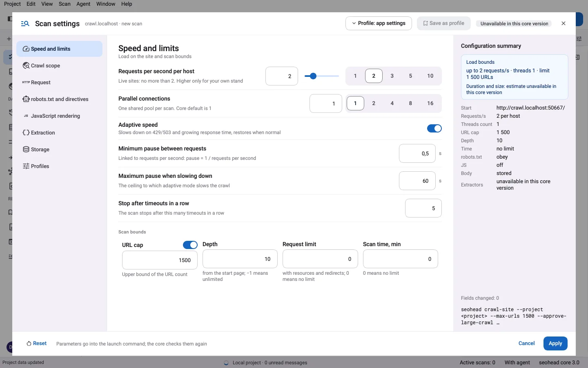Click the Maximum pause when slowing down field
The height and width of the screenshot is (368, 588).
pos(417,181)
